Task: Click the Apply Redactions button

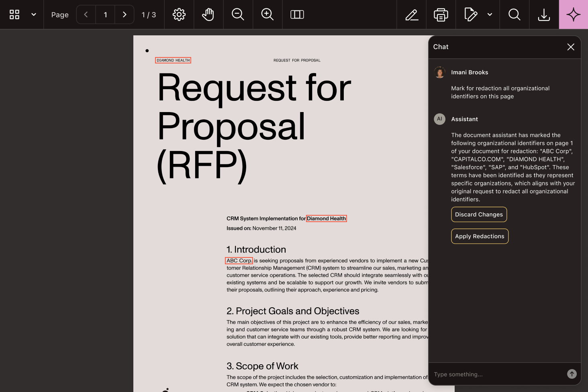Action: click(x=480, y=236)
